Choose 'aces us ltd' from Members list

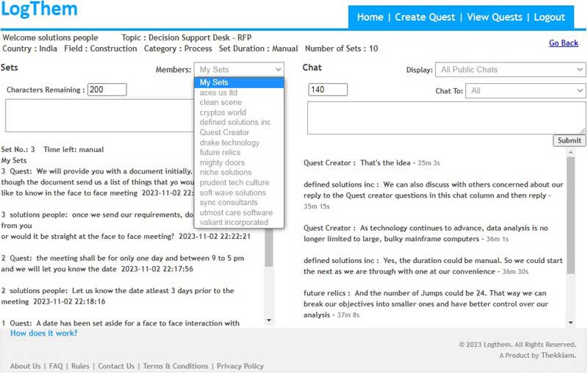coord(239,93)
